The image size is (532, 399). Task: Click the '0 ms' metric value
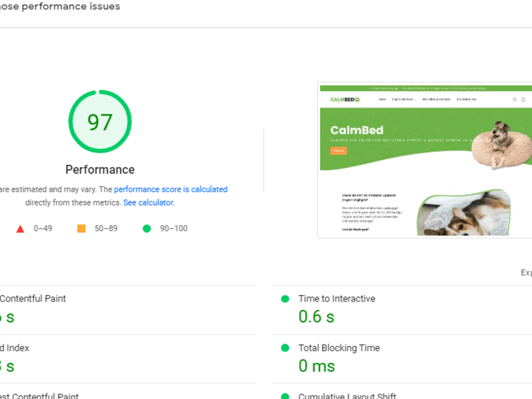(x=317, y=366)
